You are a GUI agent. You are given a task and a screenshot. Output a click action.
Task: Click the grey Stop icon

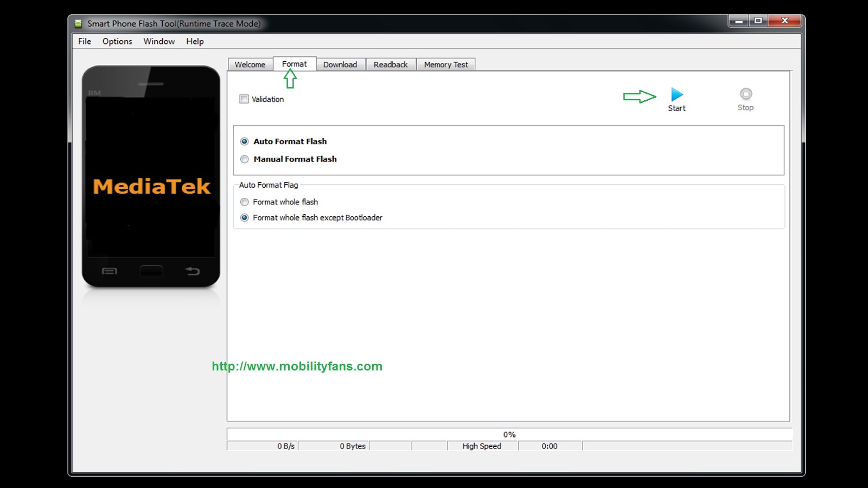click(746, 94)
